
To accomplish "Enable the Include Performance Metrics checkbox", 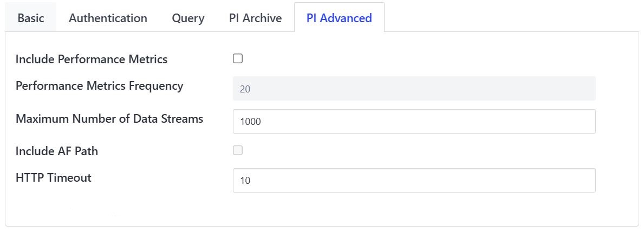I will [x=238, y=59].
